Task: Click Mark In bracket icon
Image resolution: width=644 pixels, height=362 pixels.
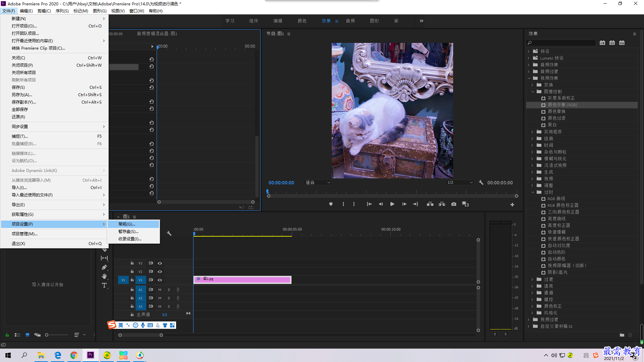Action: [343, 204]
